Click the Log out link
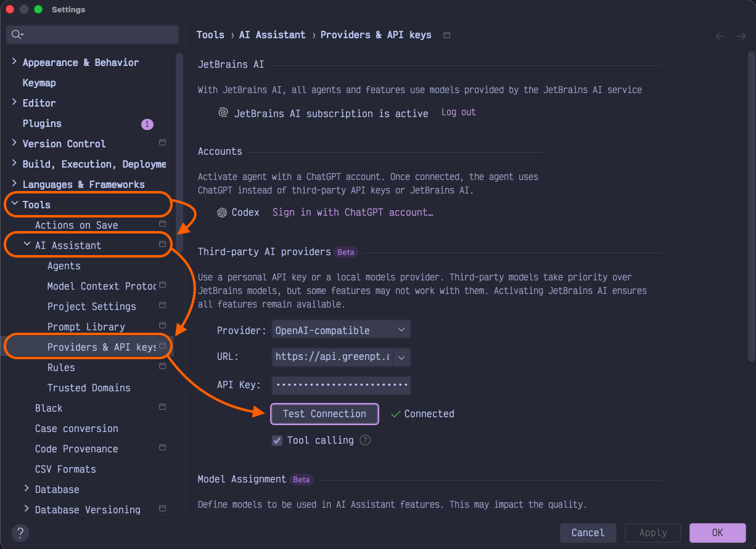The width and height of the screenshot is (756, 549). 459,112
